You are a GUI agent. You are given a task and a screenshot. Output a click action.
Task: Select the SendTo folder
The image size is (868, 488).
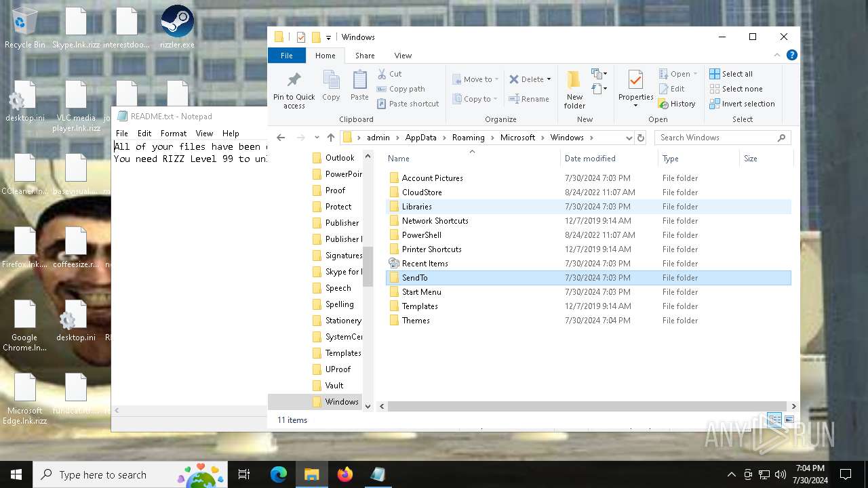588,278
